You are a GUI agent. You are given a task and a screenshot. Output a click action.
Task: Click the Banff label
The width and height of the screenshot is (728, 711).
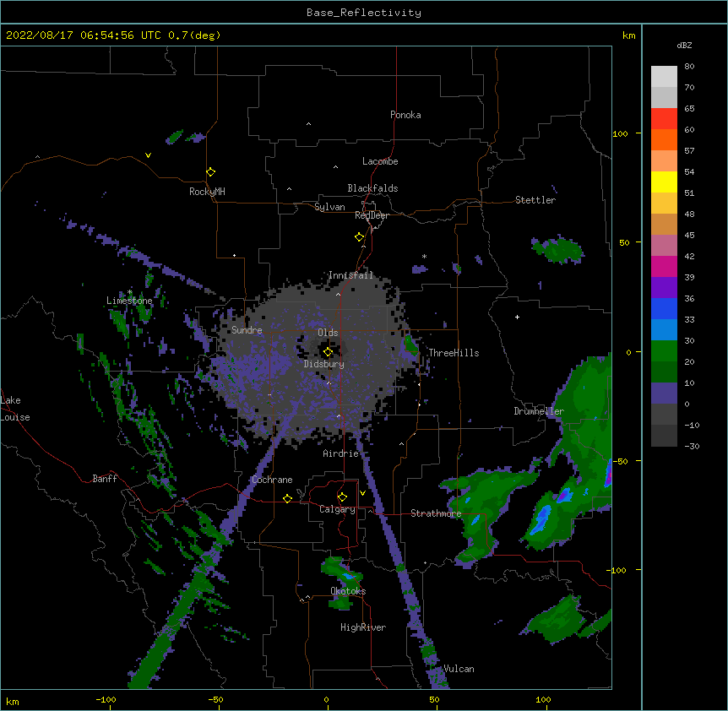[x=105, y=479]
